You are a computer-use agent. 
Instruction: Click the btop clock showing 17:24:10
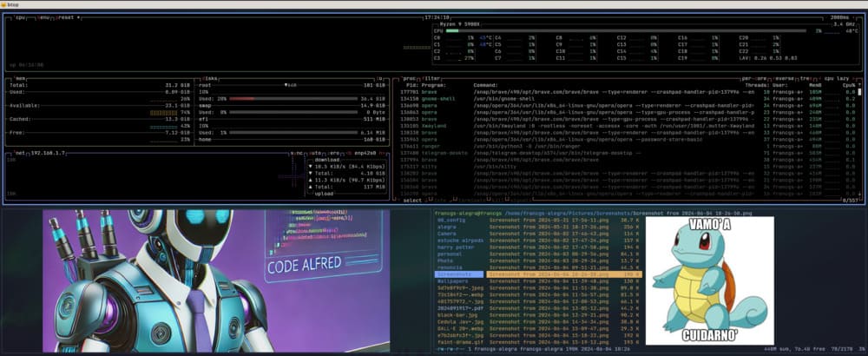[x=437, y=17]
